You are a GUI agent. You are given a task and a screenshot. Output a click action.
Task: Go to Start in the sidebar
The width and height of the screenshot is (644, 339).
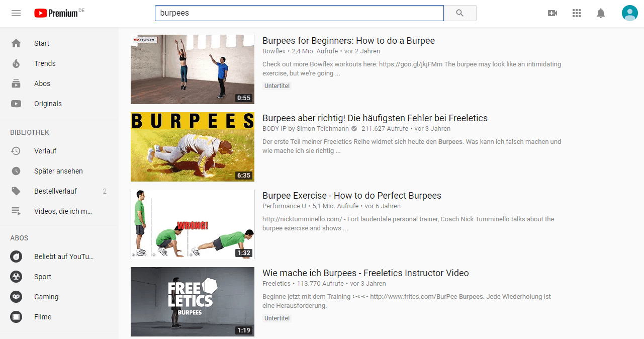(59, 43)
